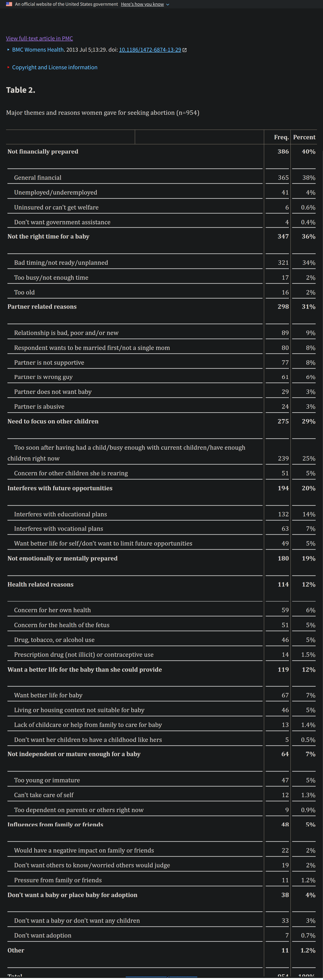The height and width of the screenshot is (980, 323).
Task: Click the Freq. column header
Action: 281,137
